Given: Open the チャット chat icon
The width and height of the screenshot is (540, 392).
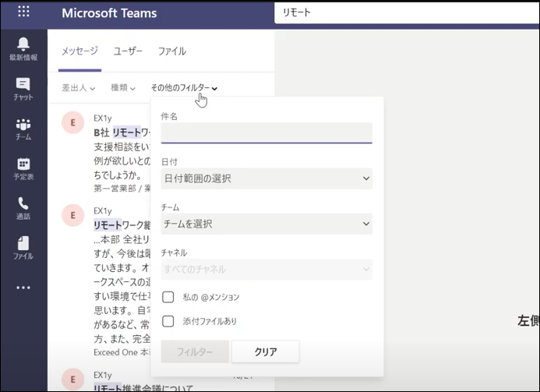Looking at the screenshot, I should click(23, 89).
